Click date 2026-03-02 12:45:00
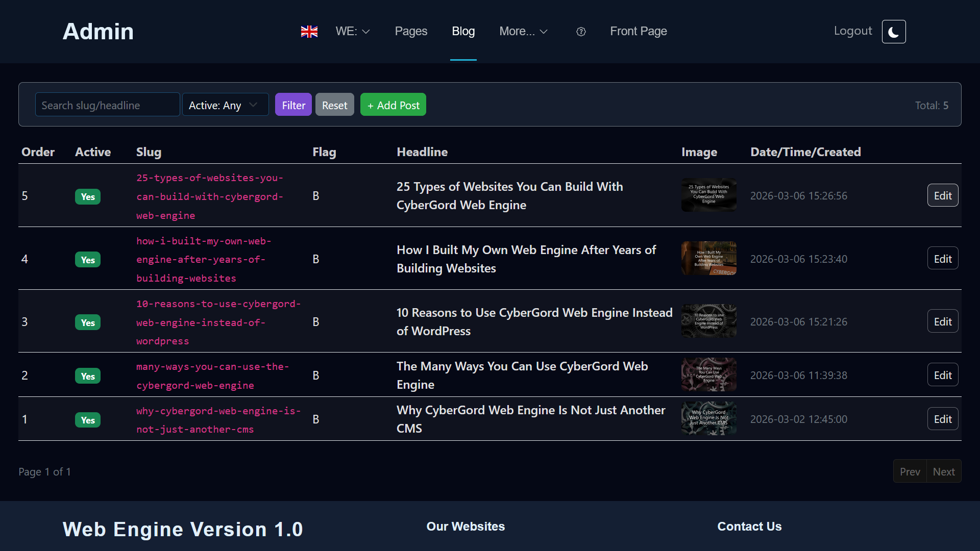980x551 pixels. point(798,419)
